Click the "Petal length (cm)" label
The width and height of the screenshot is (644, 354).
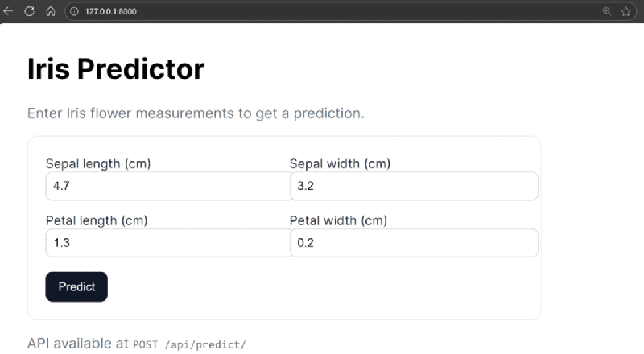tap(97, 220)
